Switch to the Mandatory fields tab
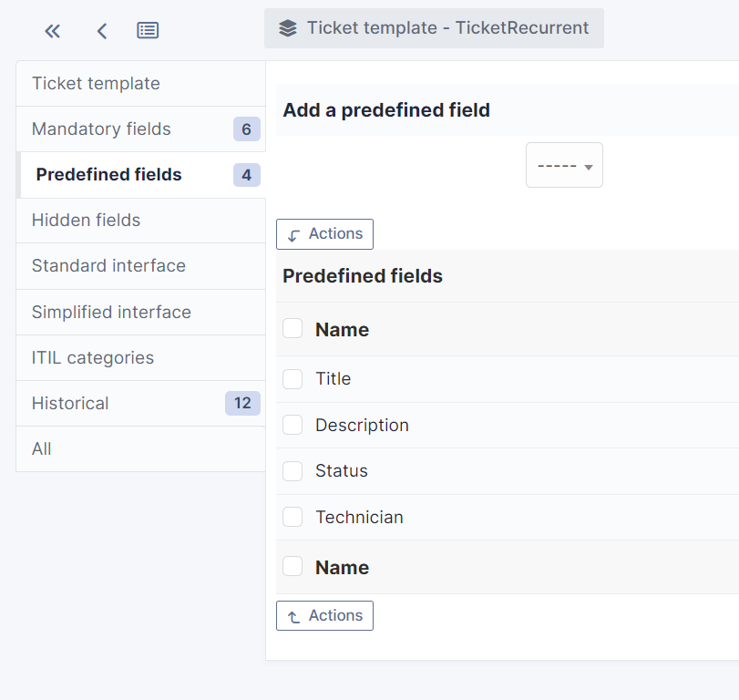Screen dimensions: 739x700 tap(100, 129)
